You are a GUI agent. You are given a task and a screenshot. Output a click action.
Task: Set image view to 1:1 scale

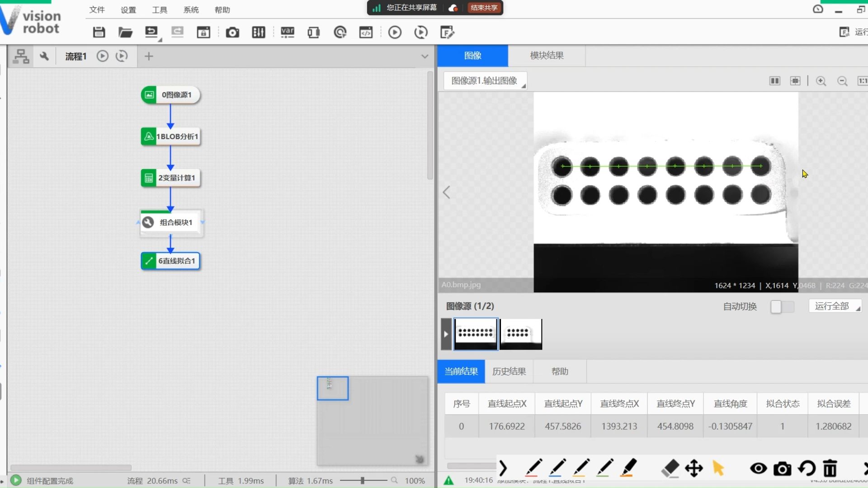pyautogui.click(x=863, y=81)
